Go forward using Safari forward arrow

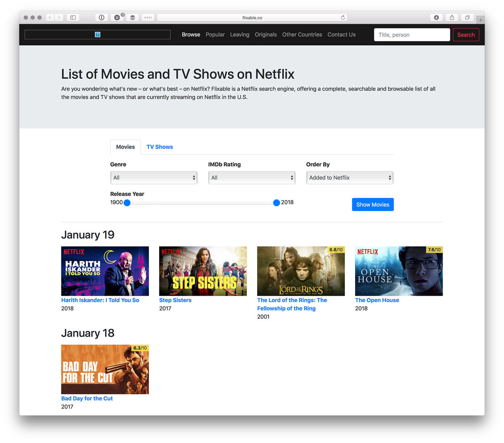59,17
